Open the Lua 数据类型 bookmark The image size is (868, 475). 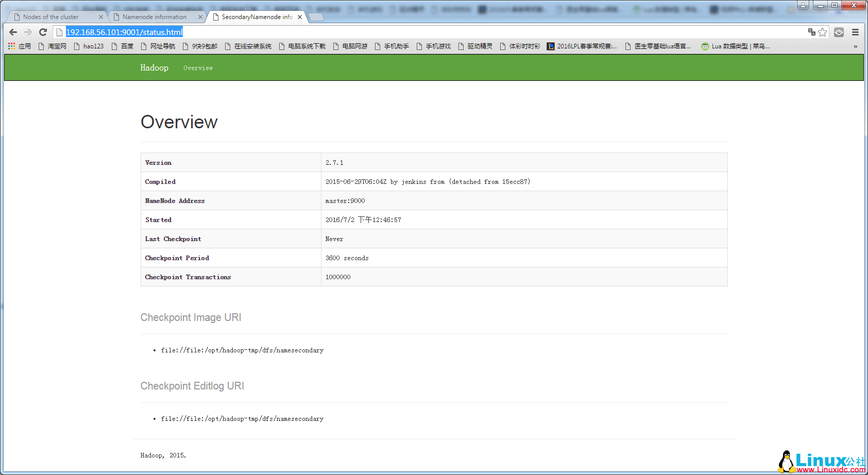[x=735, y=46]
